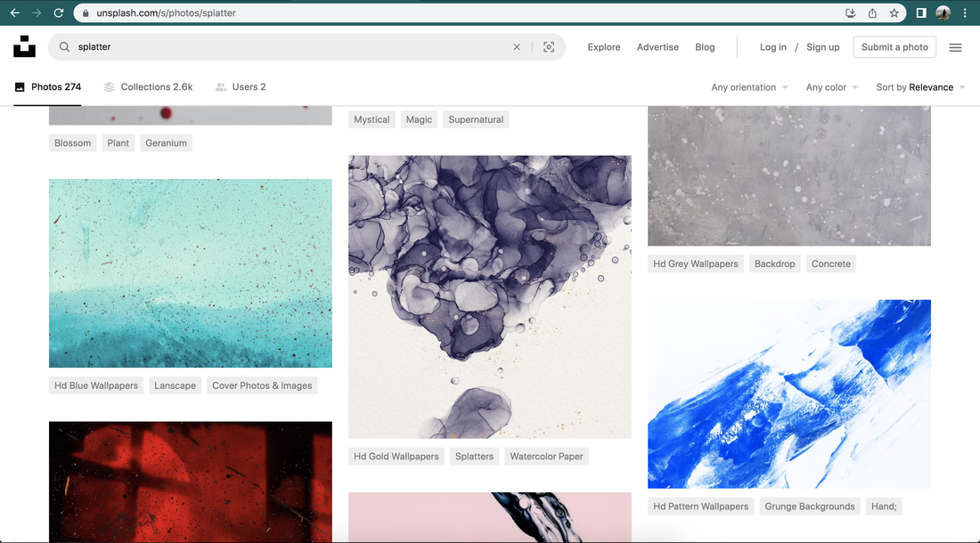Clear the splatter search text
The image size is (980, 543).
[517, 47]
